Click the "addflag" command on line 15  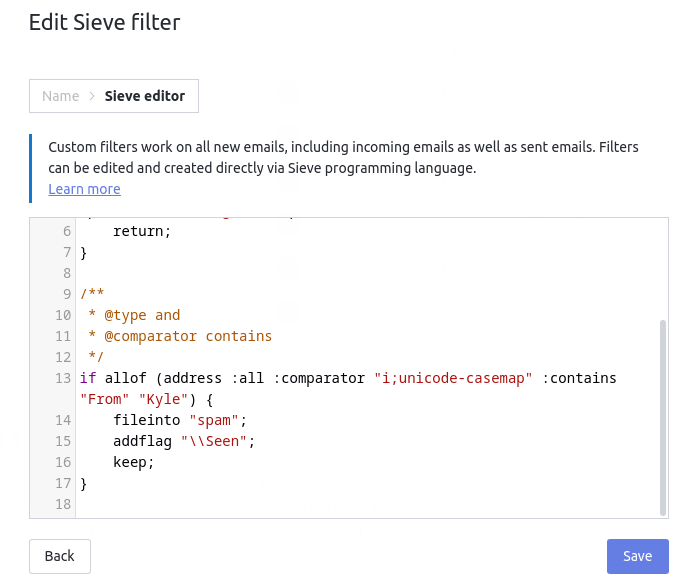point(142,441)
